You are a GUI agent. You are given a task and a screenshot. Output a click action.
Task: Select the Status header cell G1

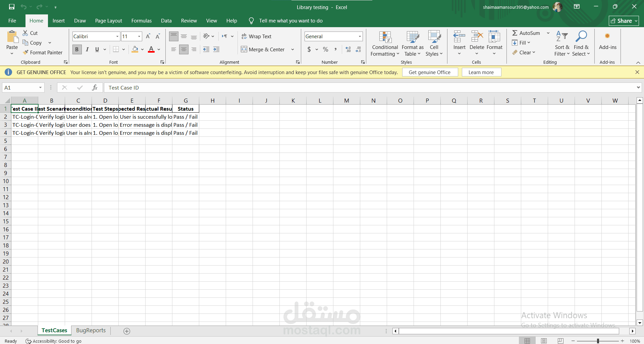pyautogui.click(x=185, y=109)
